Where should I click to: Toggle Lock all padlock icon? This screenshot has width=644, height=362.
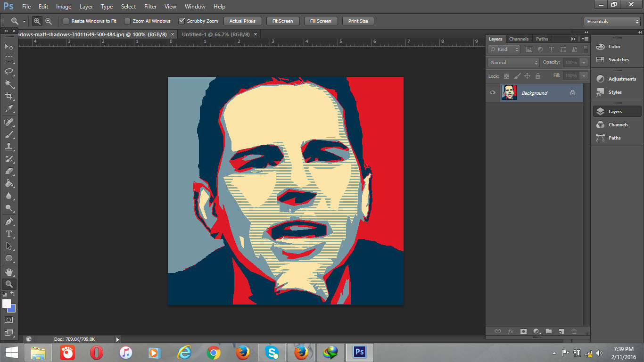(x=538, y=76)
